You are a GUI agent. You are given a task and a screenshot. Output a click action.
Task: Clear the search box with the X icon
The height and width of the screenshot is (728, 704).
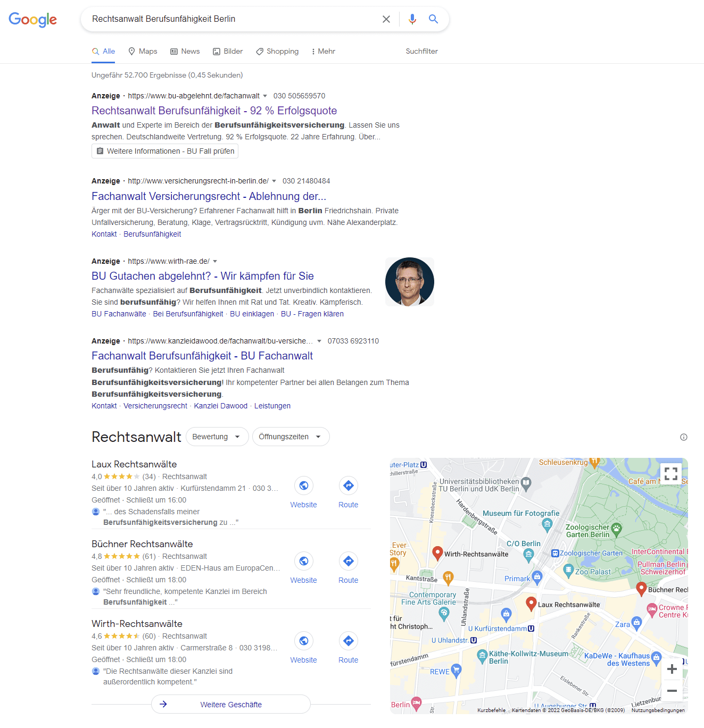pyautogui.click(x=386, y=19)
